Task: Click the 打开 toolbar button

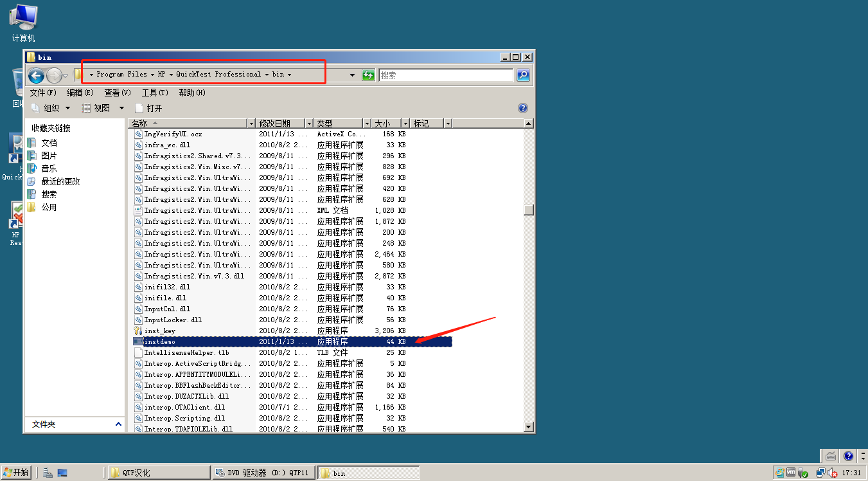Action: [x=148, y=108]
